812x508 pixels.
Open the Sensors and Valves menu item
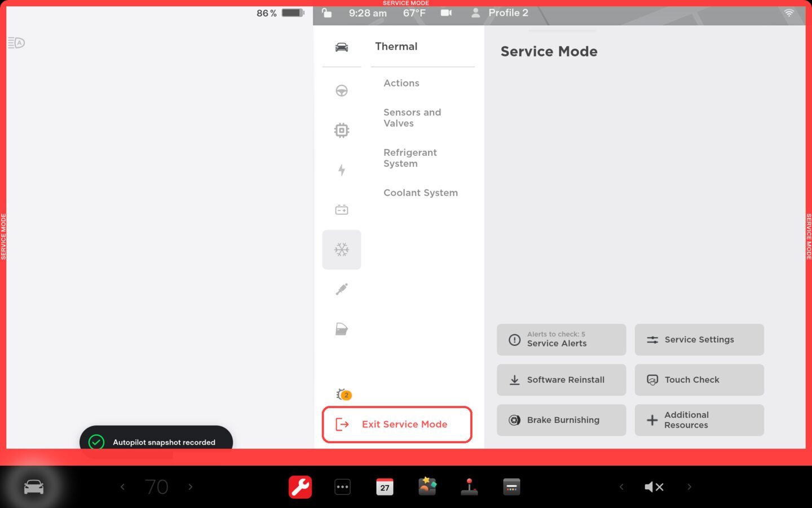(412, 118)
